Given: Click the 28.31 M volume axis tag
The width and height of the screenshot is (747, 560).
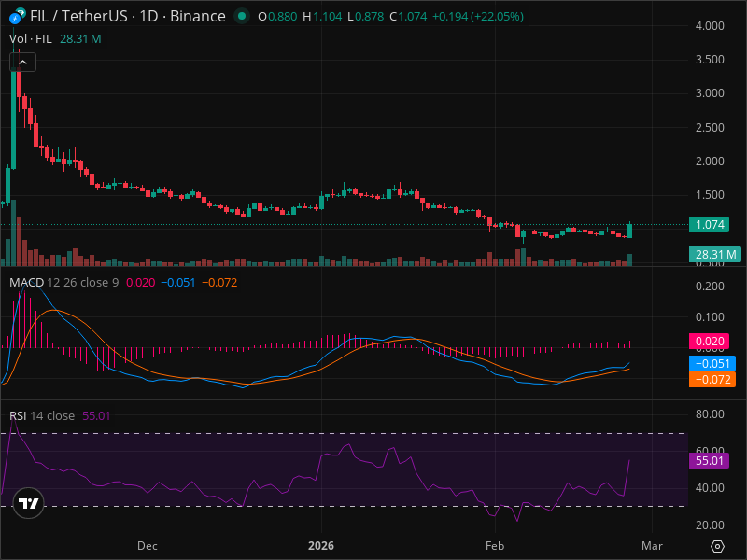Looking at the screenshot, I should pyautogui.click(x=715, y=255).
